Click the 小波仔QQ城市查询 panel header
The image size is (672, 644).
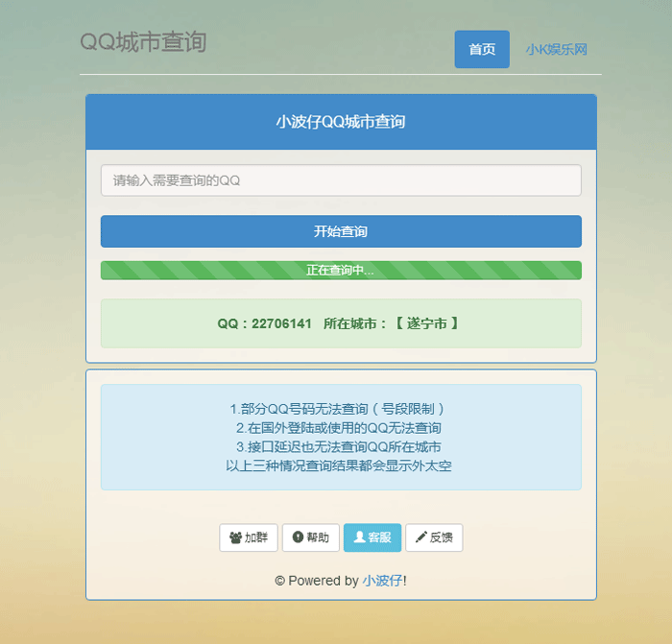point(341,122)
